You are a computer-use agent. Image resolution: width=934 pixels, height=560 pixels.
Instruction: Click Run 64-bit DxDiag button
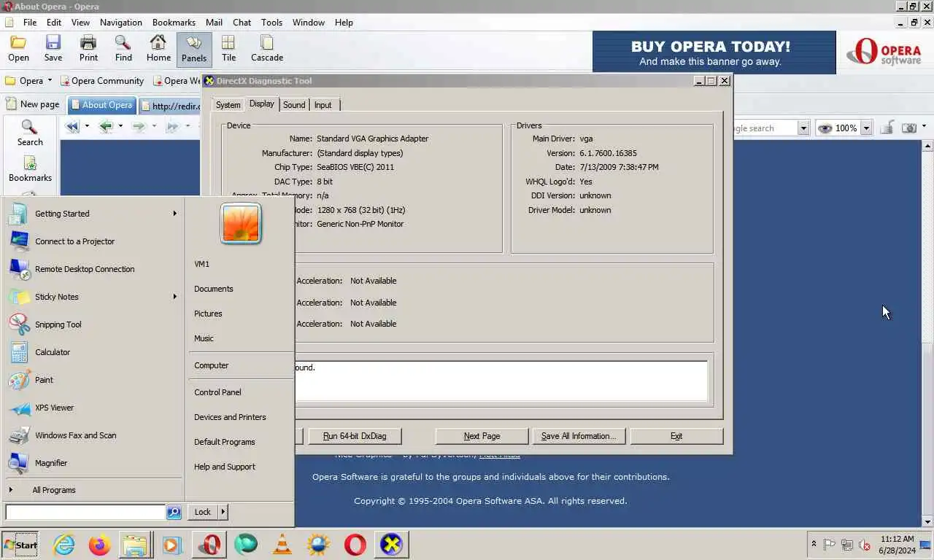[355, 436]
